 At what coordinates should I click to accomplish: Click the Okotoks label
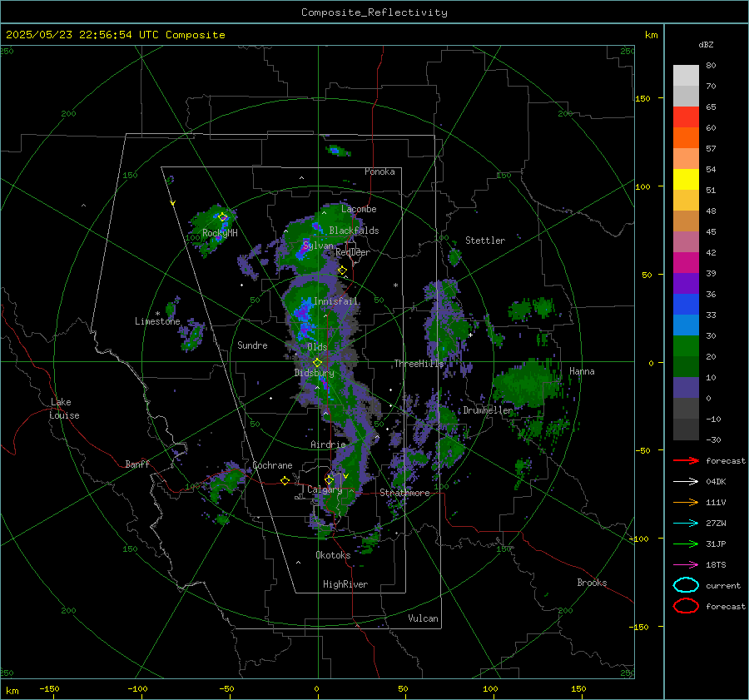tap(333, 555)
